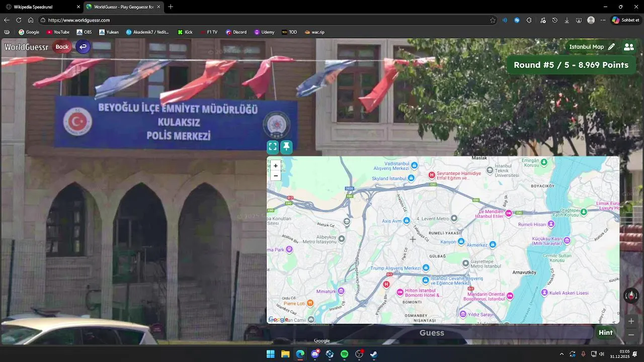Open the Udemy bookmark
Viewport: 644px width, 362px height.
click(x=264, y=32)
